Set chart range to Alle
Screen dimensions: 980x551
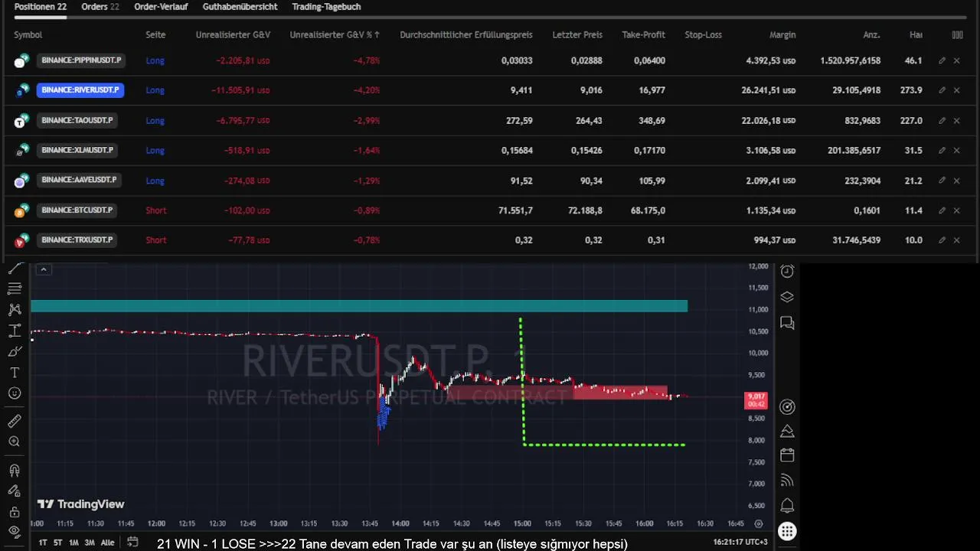point(107,543)
